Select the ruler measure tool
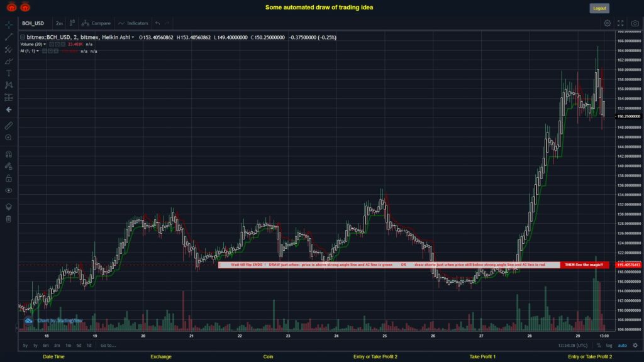This screenshot has width=644, height=362. (x=9, y=126)
